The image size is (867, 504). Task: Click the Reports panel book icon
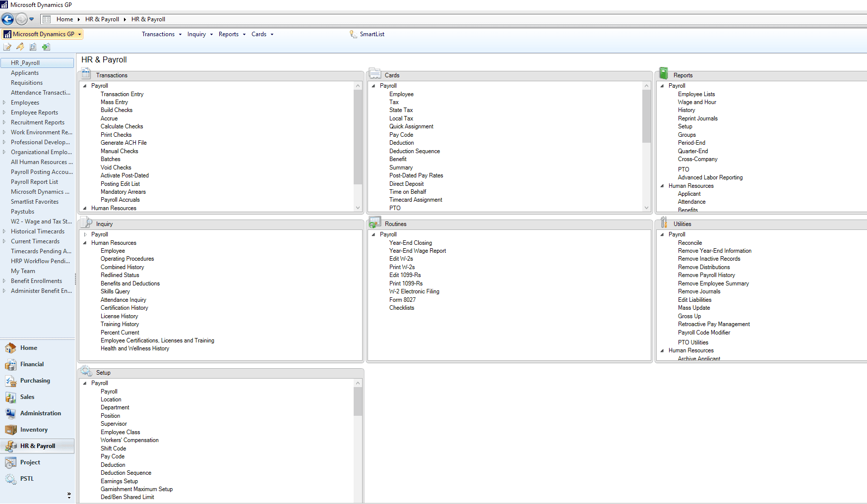click(x=664, y=73)
